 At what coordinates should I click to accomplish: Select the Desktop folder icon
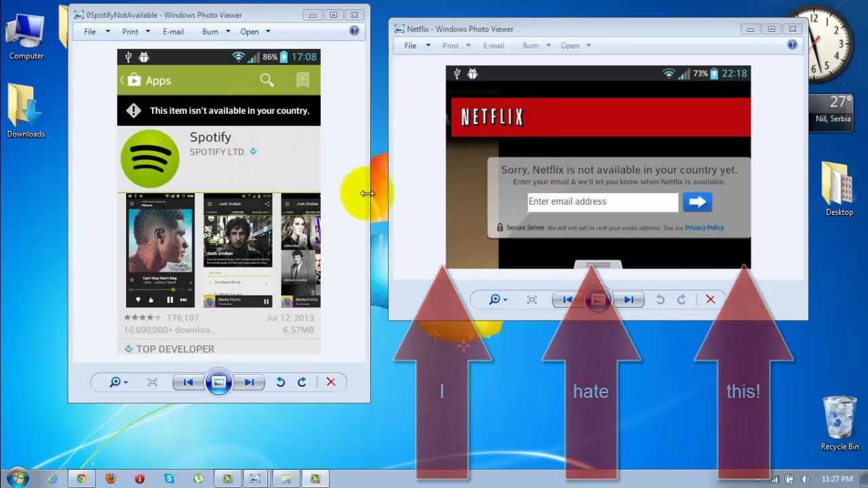(x=840, y=190)
